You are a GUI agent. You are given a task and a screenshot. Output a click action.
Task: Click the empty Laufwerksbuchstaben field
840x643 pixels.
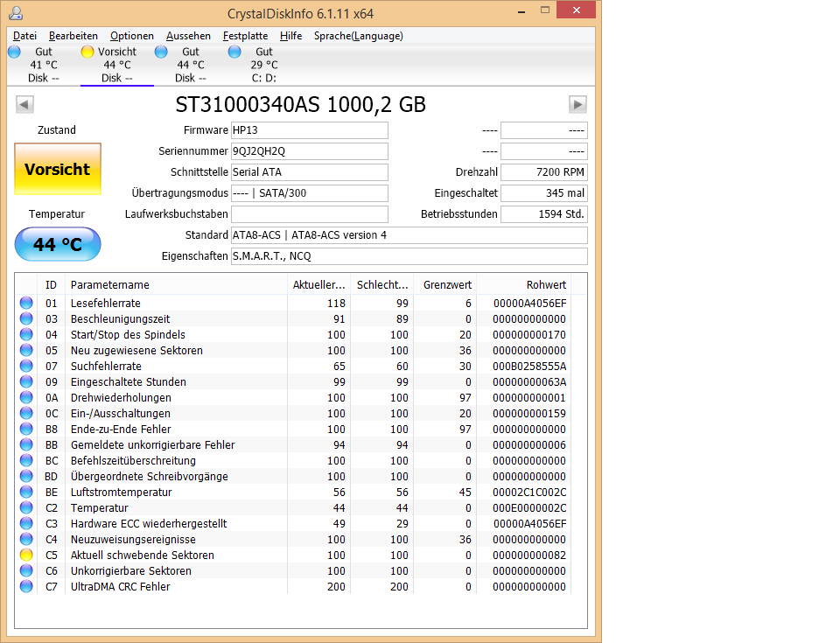click(309, 213)
